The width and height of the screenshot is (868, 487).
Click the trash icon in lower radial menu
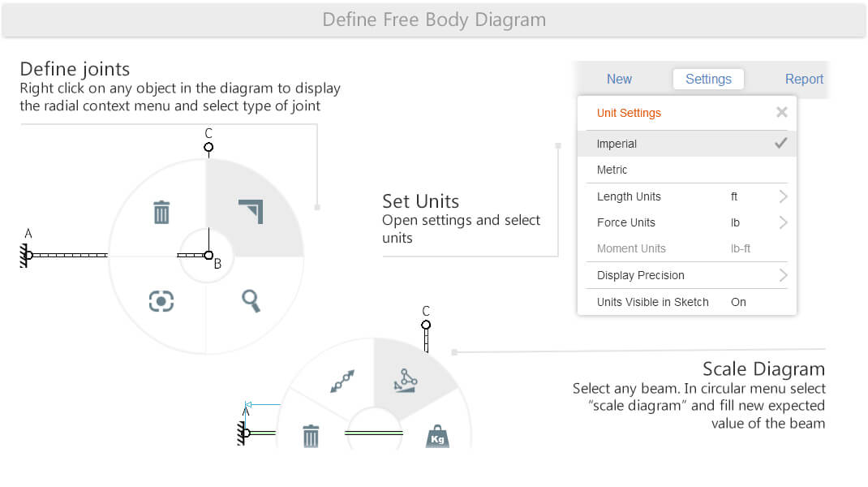click(x=312, y=436)
